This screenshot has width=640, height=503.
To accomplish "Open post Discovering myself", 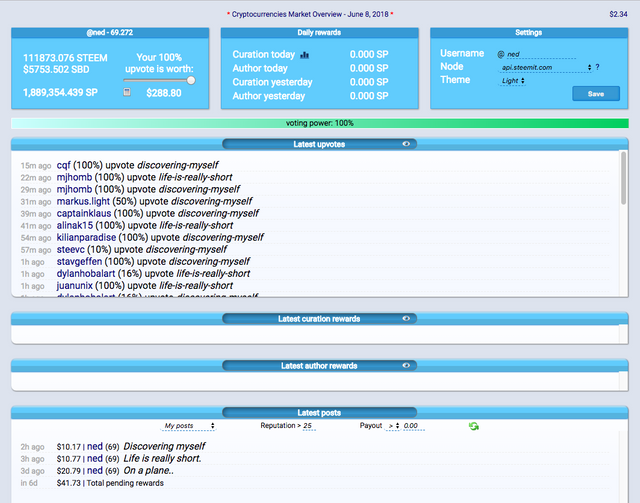I will point(164,446).
